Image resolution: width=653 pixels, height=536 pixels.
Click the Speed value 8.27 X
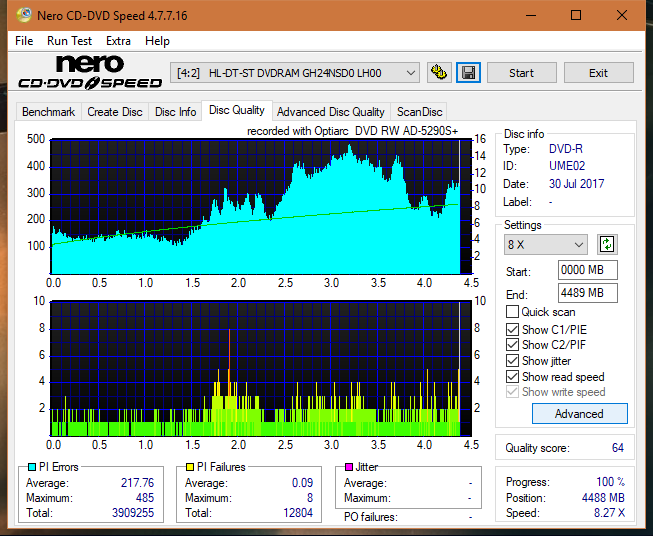(x=609, y=513)
